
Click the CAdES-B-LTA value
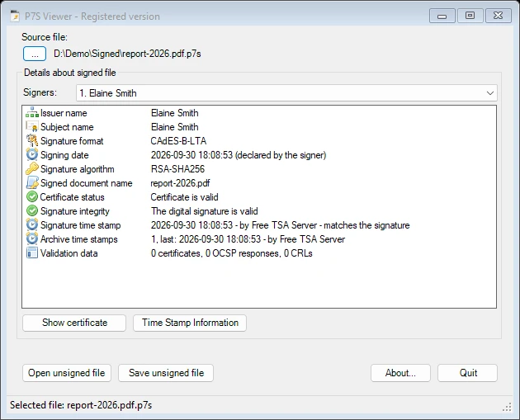point(178,141)
